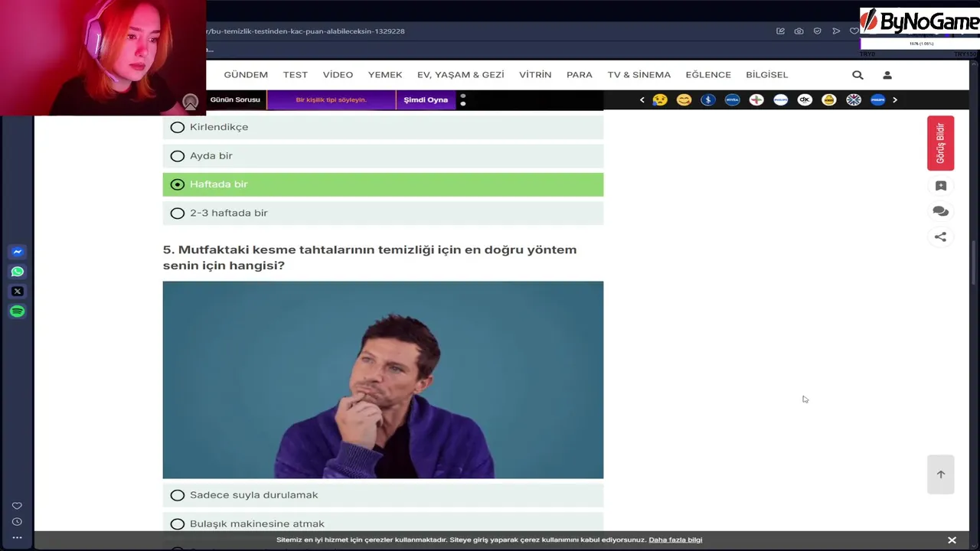This screenshot has width=980, height=551.
Task: Click the browser address bar URL
Action: (x=305, y=31)
